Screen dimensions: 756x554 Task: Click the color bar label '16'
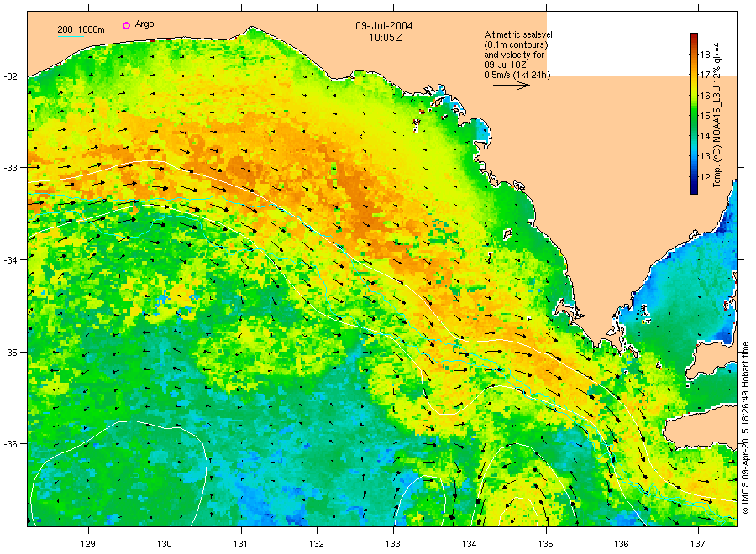(706, 96)
